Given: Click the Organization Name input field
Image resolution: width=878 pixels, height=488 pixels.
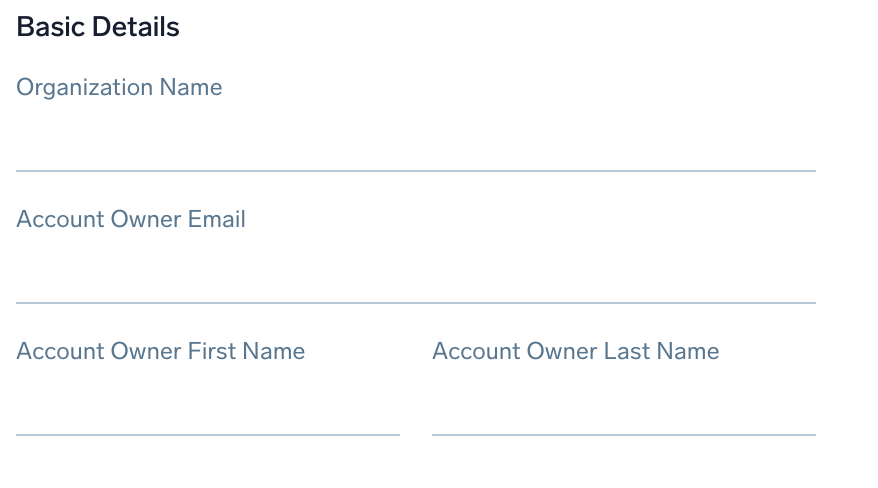Looking at the screenshot, I should 415,146.
